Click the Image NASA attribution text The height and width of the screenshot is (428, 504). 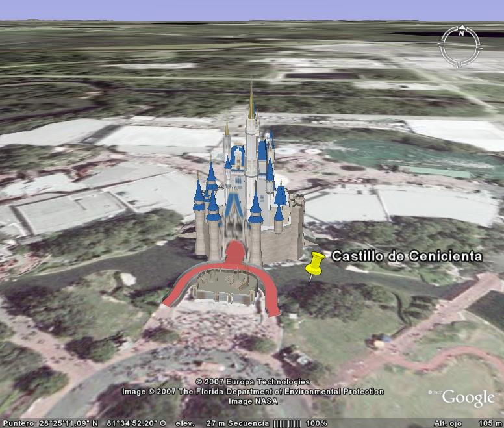(253, 401)
